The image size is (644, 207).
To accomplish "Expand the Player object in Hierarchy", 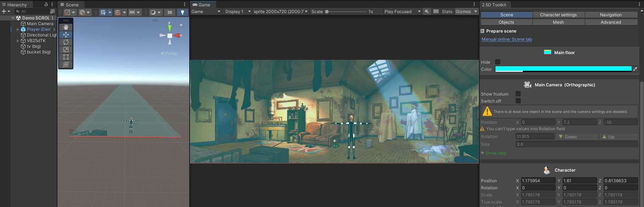I will coord(18,29).
